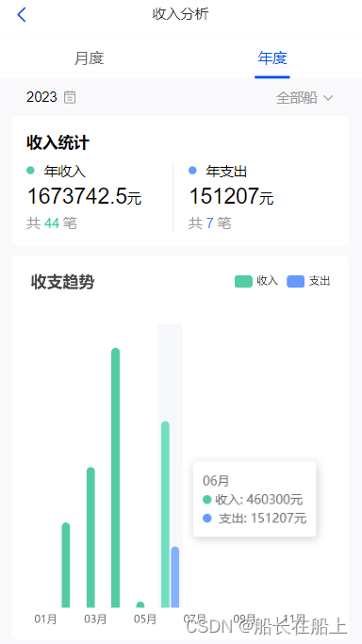Go back using the left arrow icon
Screen dimensions: 362x644
[22, 15]
